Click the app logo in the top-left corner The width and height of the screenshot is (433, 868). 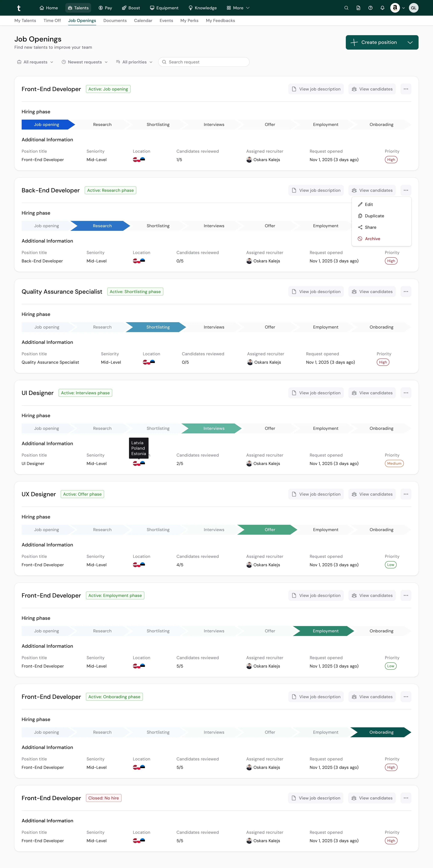[19, 8]
